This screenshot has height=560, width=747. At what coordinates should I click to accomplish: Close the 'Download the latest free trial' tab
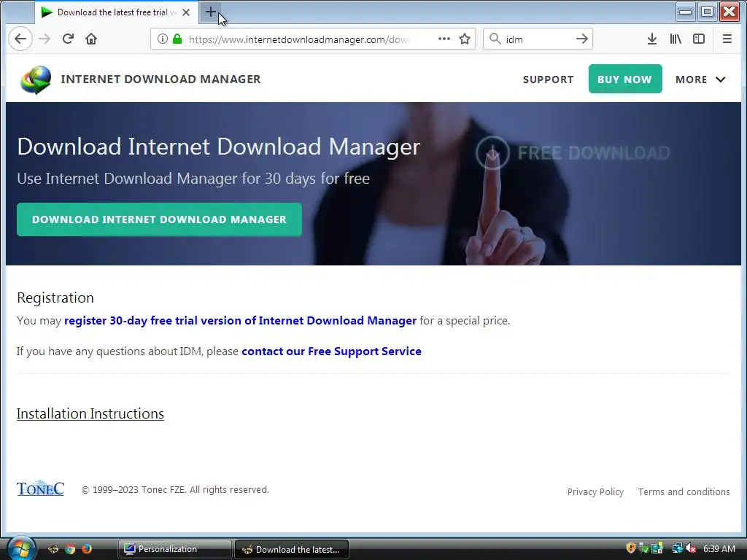point(186,12)
